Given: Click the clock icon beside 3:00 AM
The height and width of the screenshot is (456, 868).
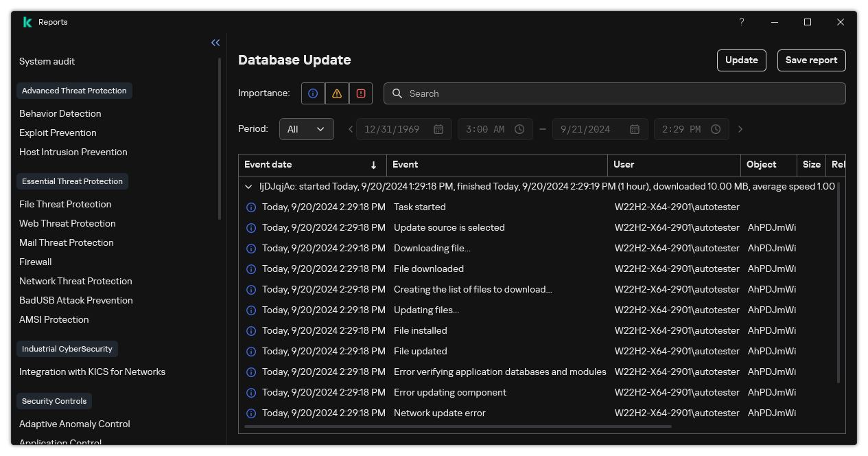Looking at the screenshot, I should tap(519, 129).
